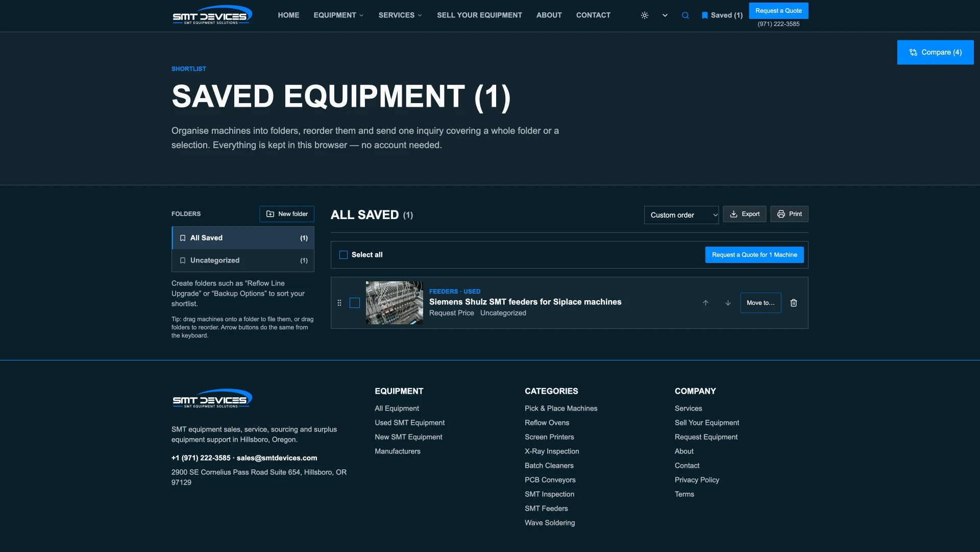The height and width of the screenshot is (552, 980).
Task: Delete Siemens feeders with trash icon
Action: point(794,303)
